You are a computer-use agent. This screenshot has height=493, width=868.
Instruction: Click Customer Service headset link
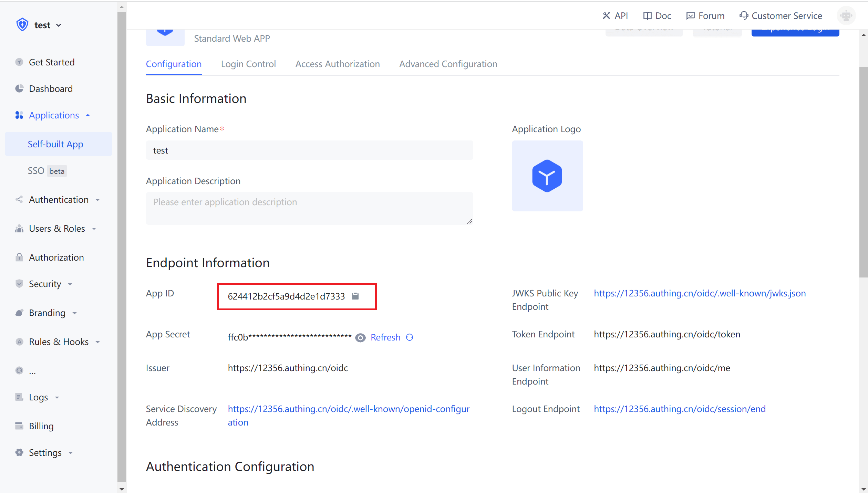coord(781,16)
